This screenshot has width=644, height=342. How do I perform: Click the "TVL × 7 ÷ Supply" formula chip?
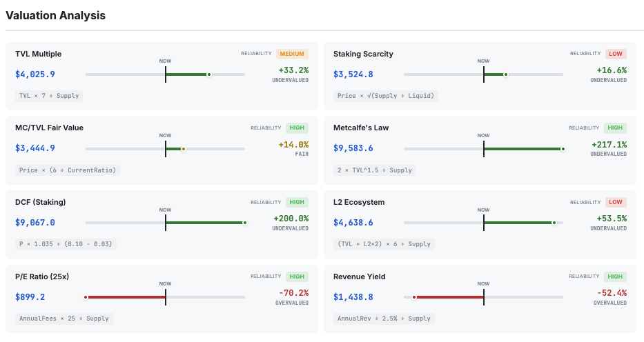click(49, 96)
